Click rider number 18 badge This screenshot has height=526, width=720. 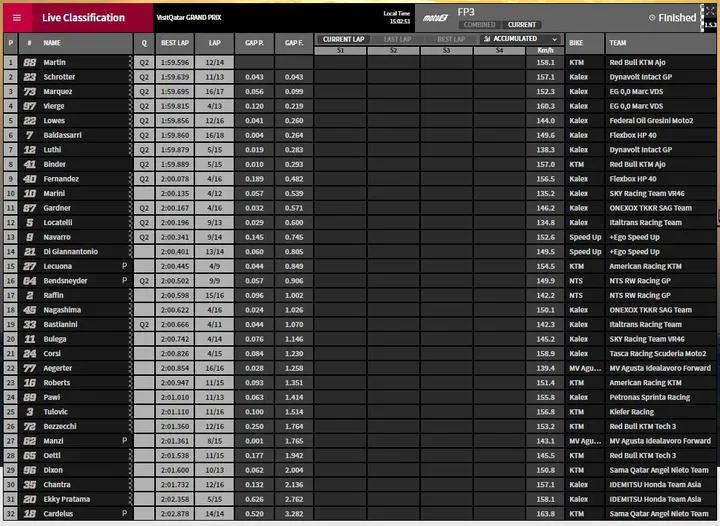point(30,514)
